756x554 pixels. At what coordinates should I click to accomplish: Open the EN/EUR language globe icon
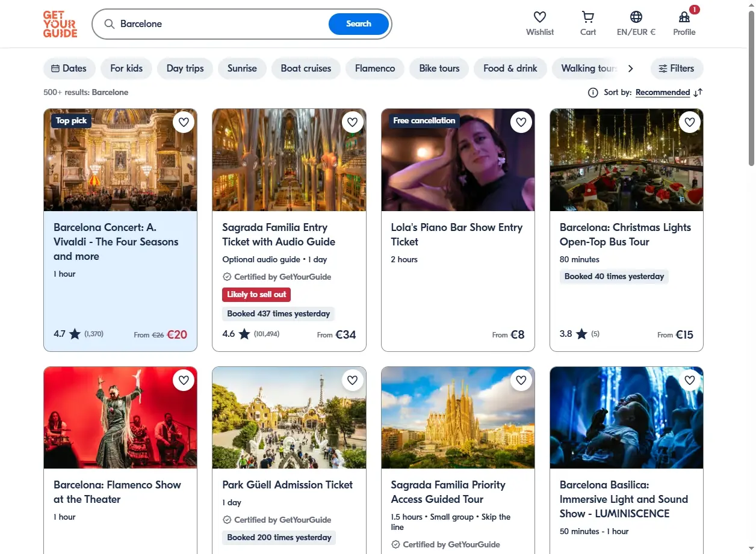[x=636, y=17]
